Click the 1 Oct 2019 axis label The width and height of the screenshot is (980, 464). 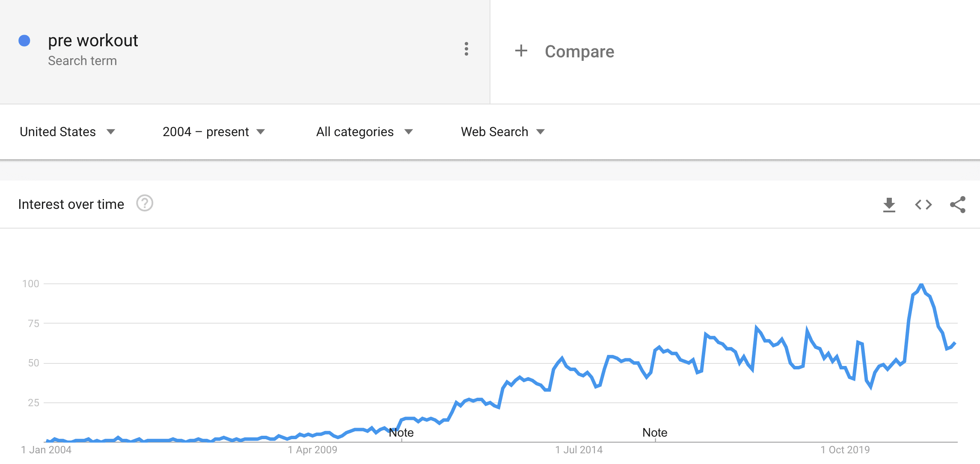(x=845, y=450)
